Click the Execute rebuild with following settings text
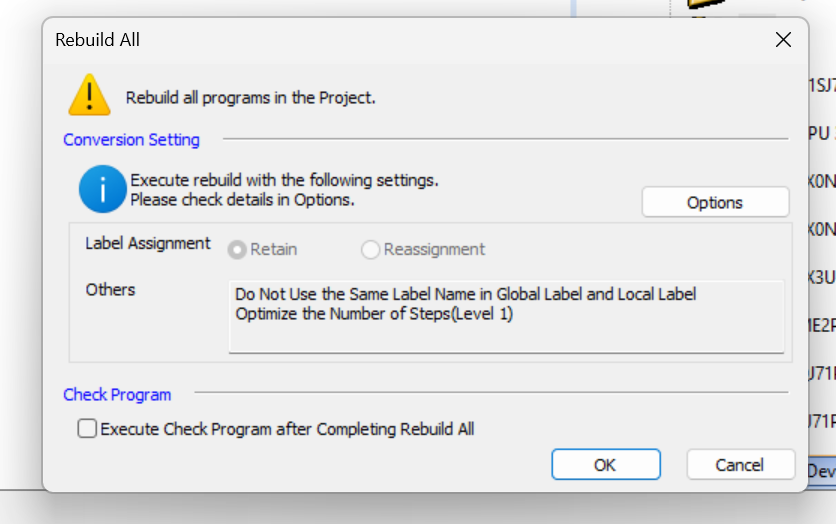Viewport: 836px width, 524px height. click(x=284, y=180)
